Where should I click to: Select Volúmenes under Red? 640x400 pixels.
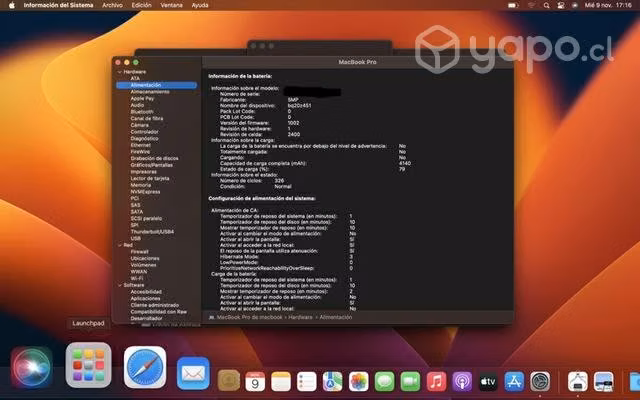click(x=143, y=265)
